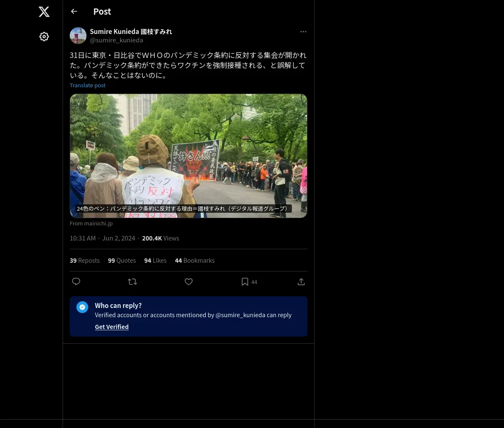Click the repost arrows icon
Image resolution: width=504 pixels, height=428 pixels.
pyautogui.click(x=132, y=282)
